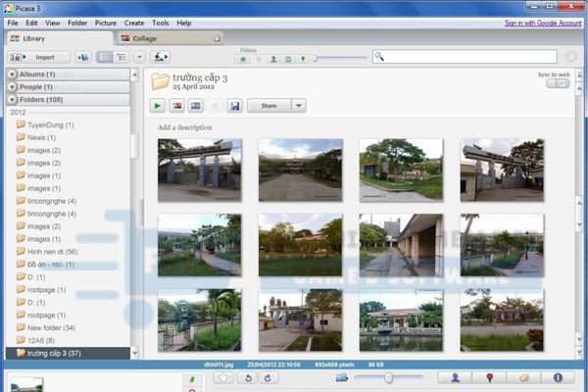This screenshot has height=392, width=588.
Task: Select the fountain pond building thumbnail
Action: coord(401,320)
